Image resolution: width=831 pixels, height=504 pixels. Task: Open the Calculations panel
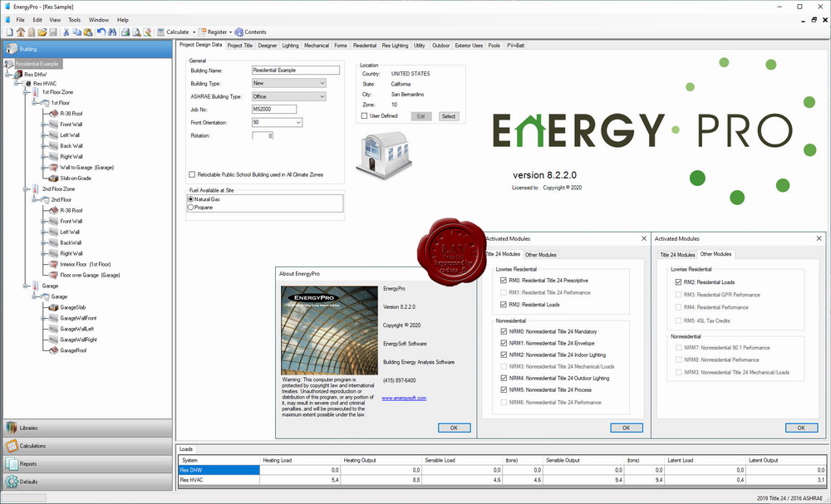coord(87,446)
